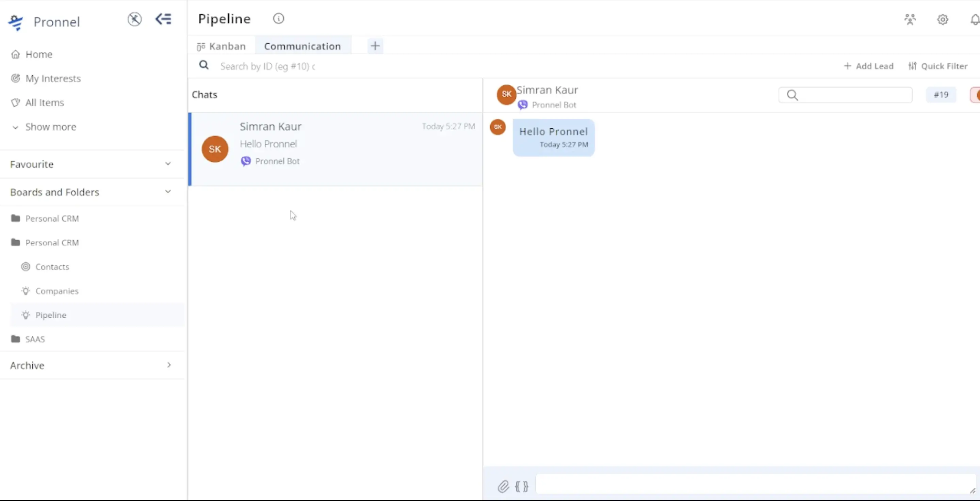Viewport: 980px width, 501px height.
Task: Click the pin sidebar icon
Action: 134,19
